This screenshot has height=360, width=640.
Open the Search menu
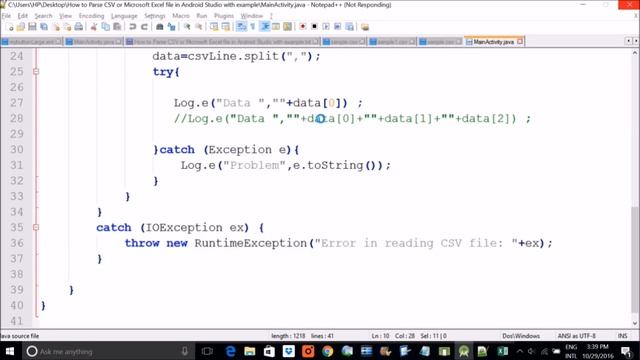(x=43, y=16)
